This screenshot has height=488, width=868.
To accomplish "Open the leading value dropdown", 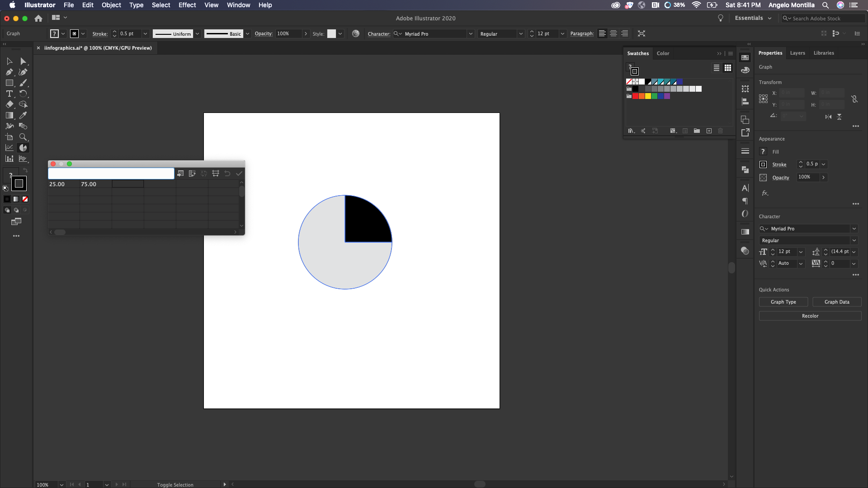I will [854, 252].
